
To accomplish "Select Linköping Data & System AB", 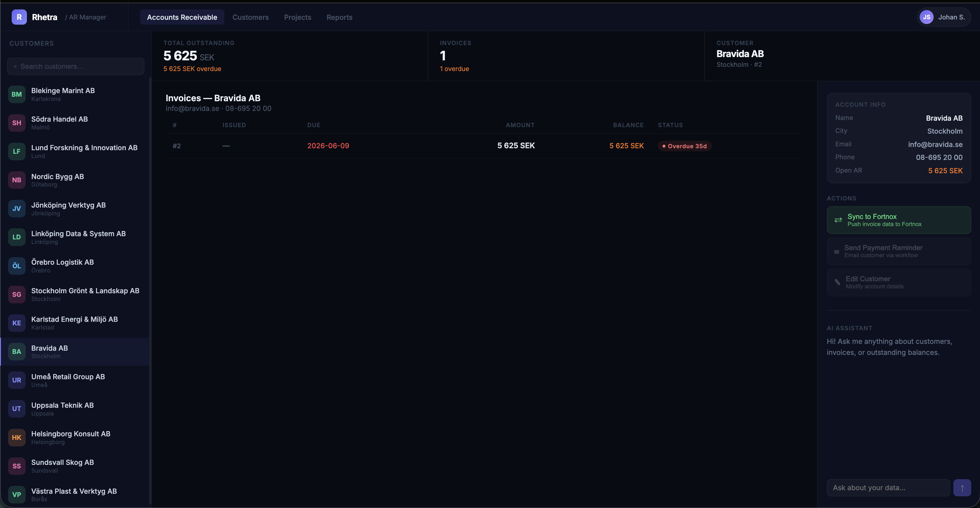I will click(x=75, y=237).
